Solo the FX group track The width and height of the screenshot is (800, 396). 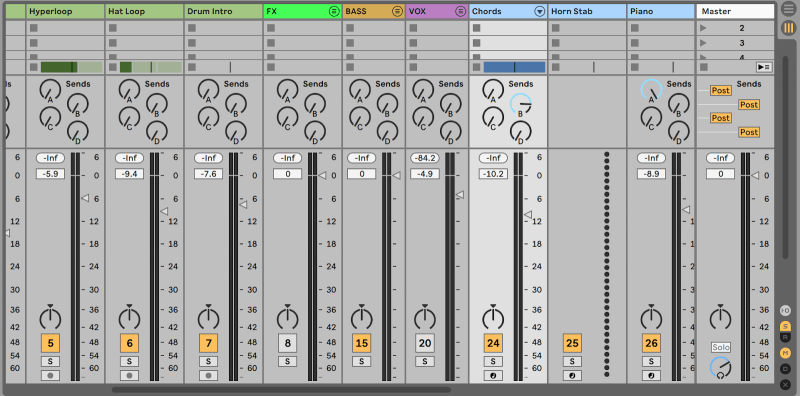pos(288,361)
